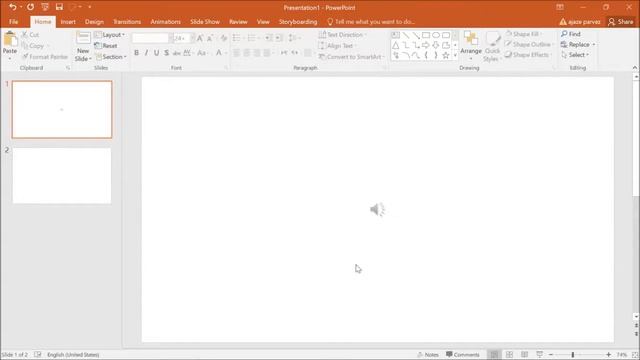This screenshot has width=640, height=360.
Task: Click the audio speaker icon on the slide
Action: tap(378, 209)
